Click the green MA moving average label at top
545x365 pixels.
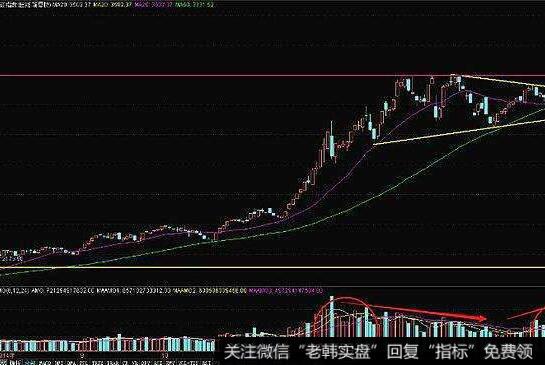(x=195, y=5)
